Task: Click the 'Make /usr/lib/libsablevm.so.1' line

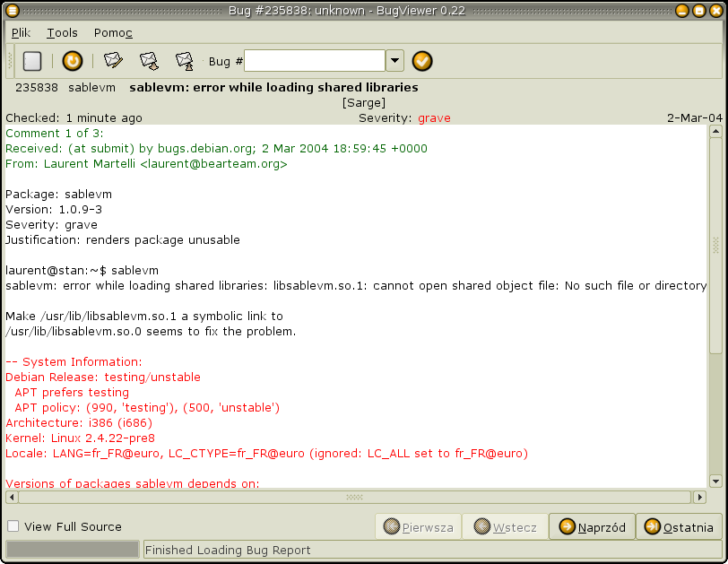Action: coord(144,317)
